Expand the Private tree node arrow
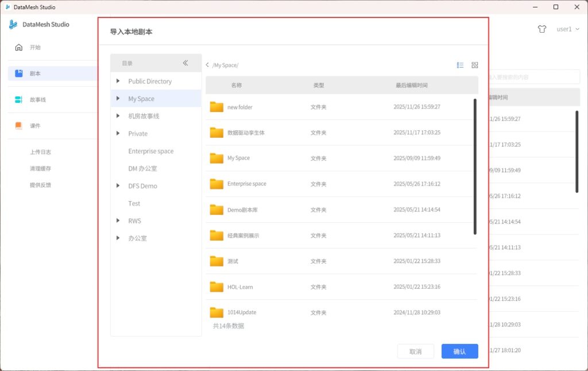 pyautogui.click(x=118, y=133)
